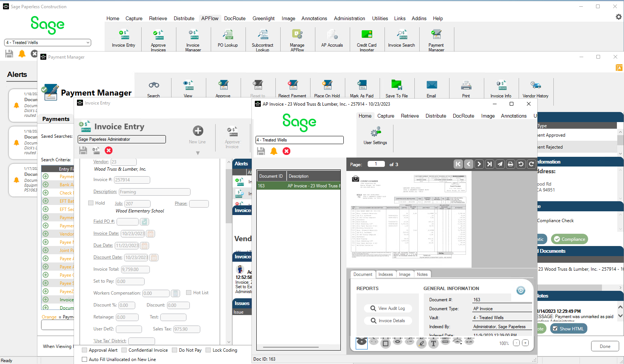Open the DocRoute menu in main window
The width and height of the screenshot is (624, 364).
pyautogui.click(x=235, y=18)
